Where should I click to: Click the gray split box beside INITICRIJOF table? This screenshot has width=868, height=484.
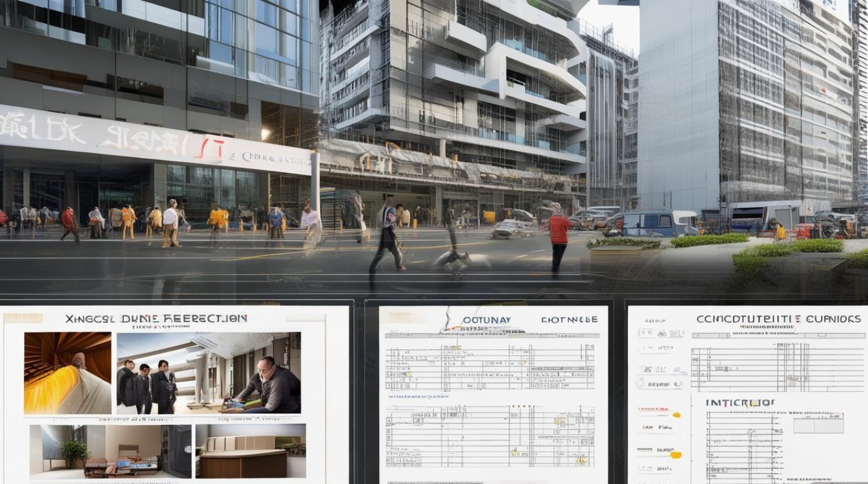tap(818, 424)
